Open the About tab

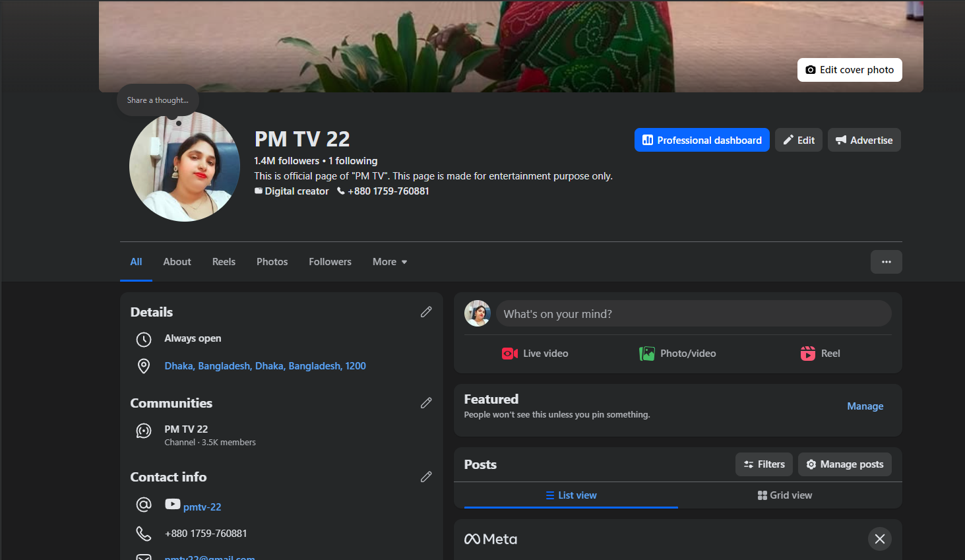177,262
